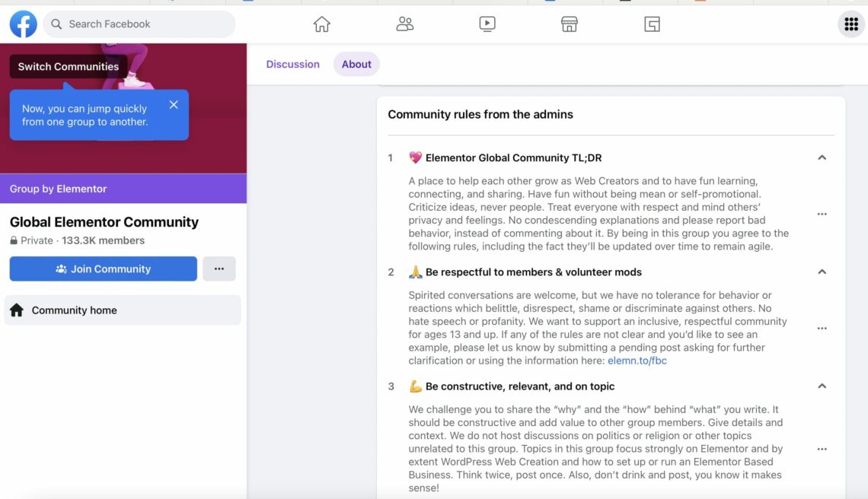Collapse the Elementor Global Community TL;DR rule
868x499 pixels.
click(x=822, y=157)
